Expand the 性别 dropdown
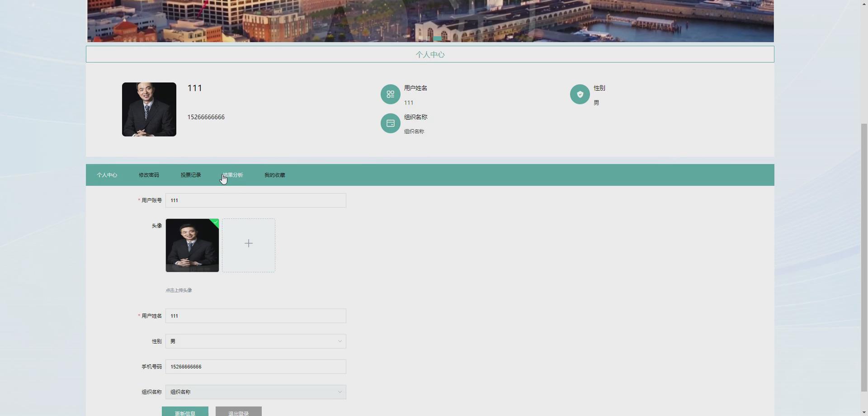 pos(256,341)
